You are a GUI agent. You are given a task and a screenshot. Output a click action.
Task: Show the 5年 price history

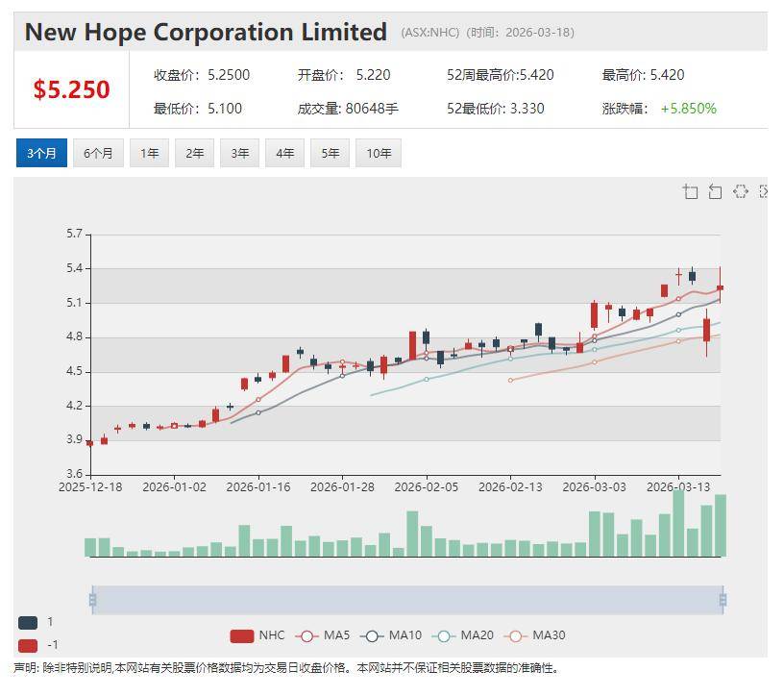(330, 153)
